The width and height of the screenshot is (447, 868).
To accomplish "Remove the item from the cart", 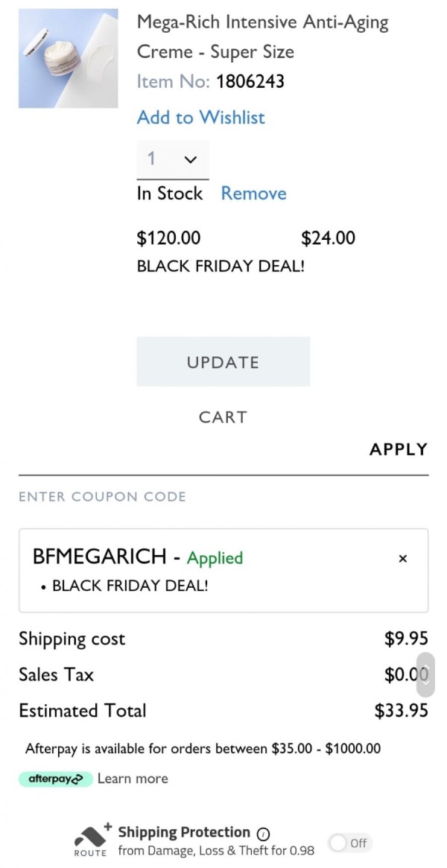I will click(254, 193).
